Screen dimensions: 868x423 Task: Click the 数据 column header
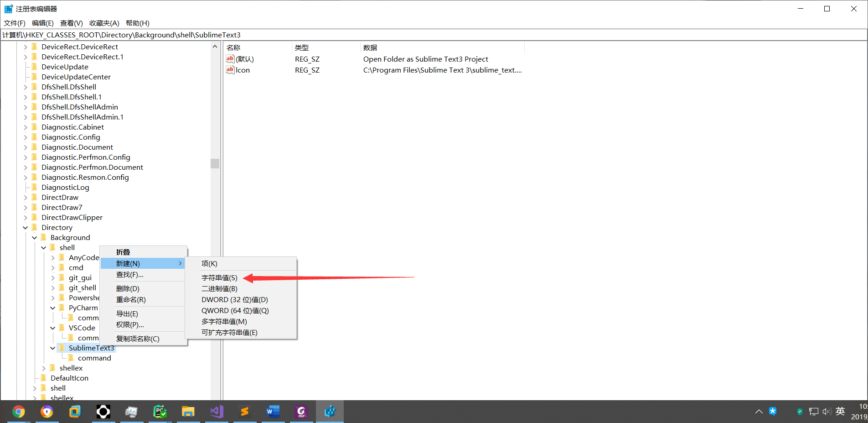[x=442, y=47]
